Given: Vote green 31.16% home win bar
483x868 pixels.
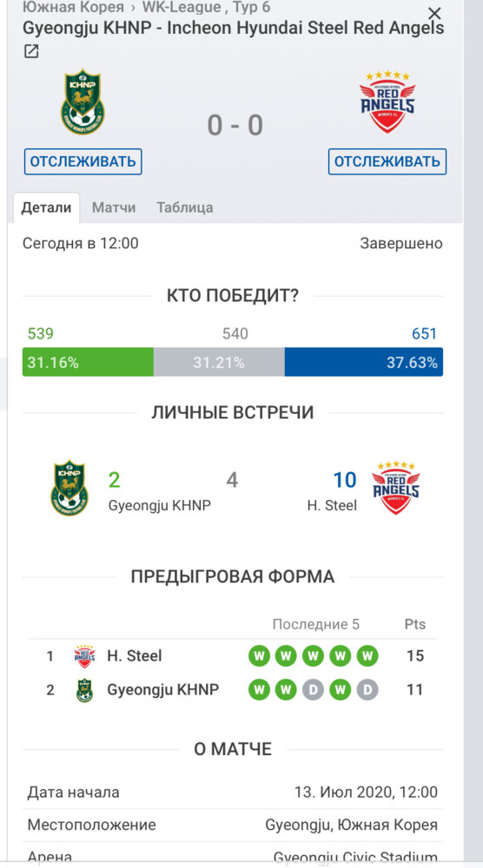Looking at the screenshot, I should [x=88, y=362].
